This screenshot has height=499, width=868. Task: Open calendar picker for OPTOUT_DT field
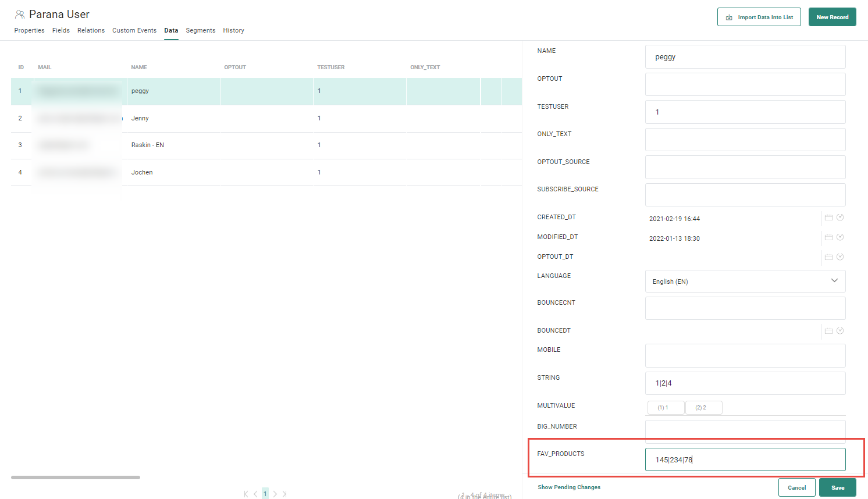(x=828, y=257)
